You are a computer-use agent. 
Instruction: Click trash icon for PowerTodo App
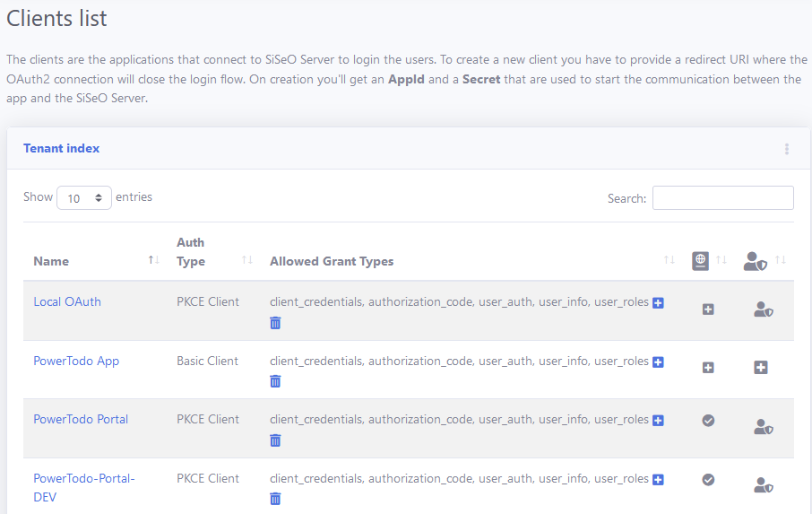[275, 381]
